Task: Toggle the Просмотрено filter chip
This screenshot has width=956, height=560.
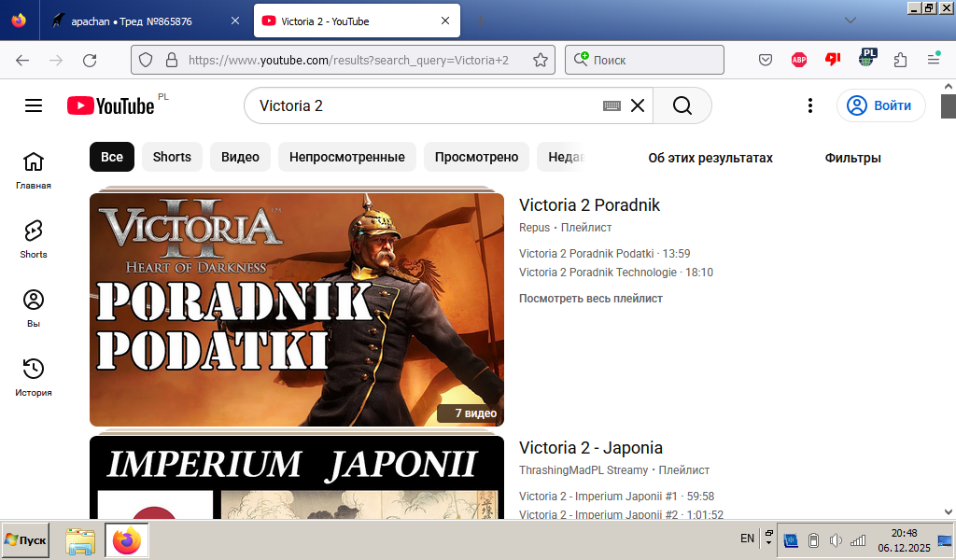Action: point(476,157)
